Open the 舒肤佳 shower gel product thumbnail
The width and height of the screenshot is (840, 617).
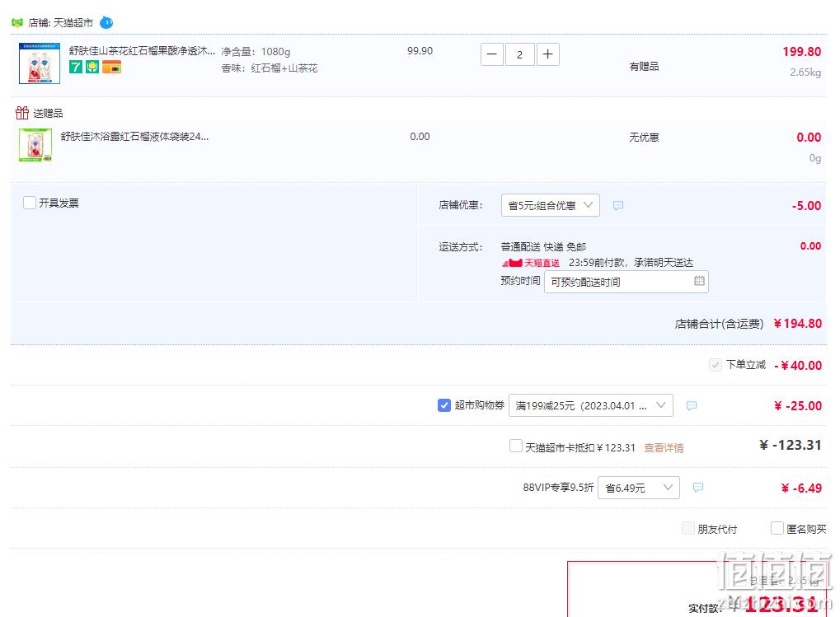[x=40, y=63]
